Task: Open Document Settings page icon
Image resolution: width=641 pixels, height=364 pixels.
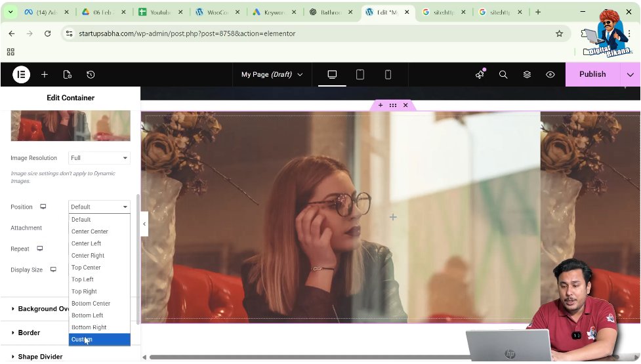Action: click(67, 75)
